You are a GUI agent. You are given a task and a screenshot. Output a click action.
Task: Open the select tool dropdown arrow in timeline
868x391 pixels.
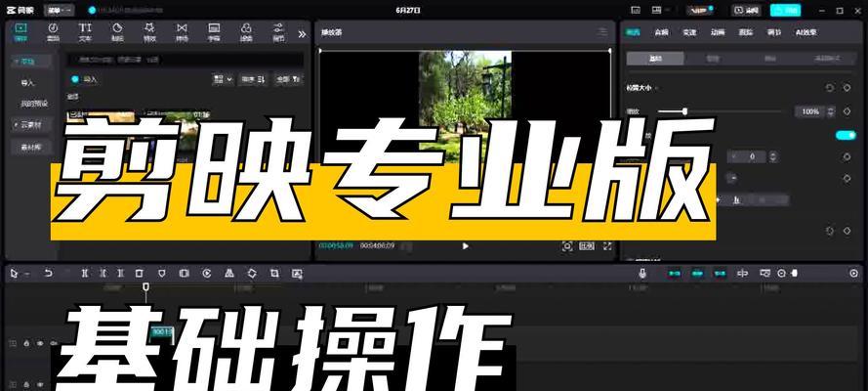tap(26, 274)
